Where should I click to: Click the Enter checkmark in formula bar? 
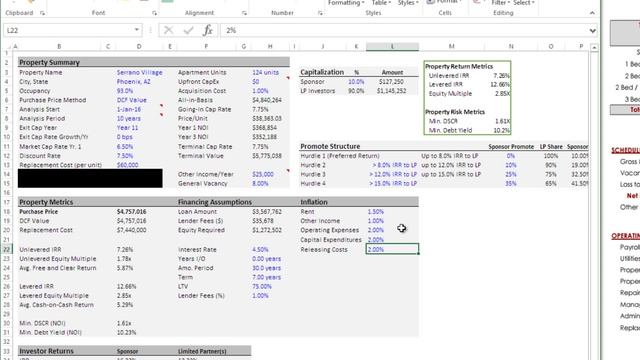coord(188,30)
